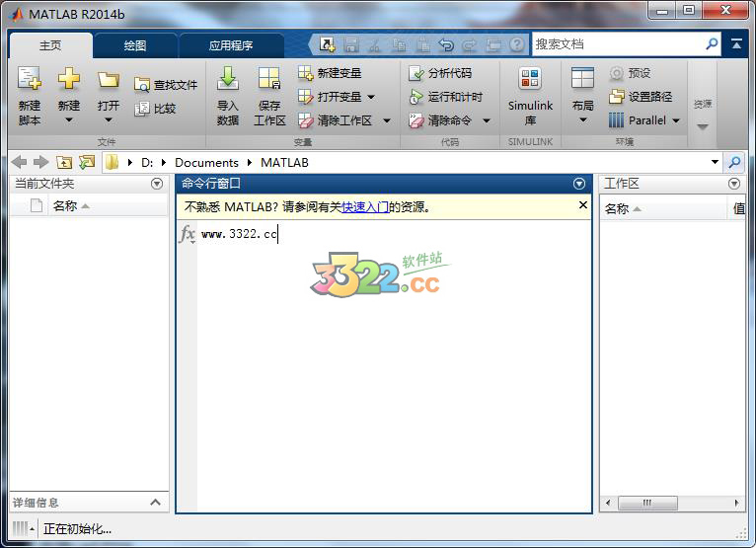
Task: Minimize the toolstrip using top-right arrow
Action: 736,44
